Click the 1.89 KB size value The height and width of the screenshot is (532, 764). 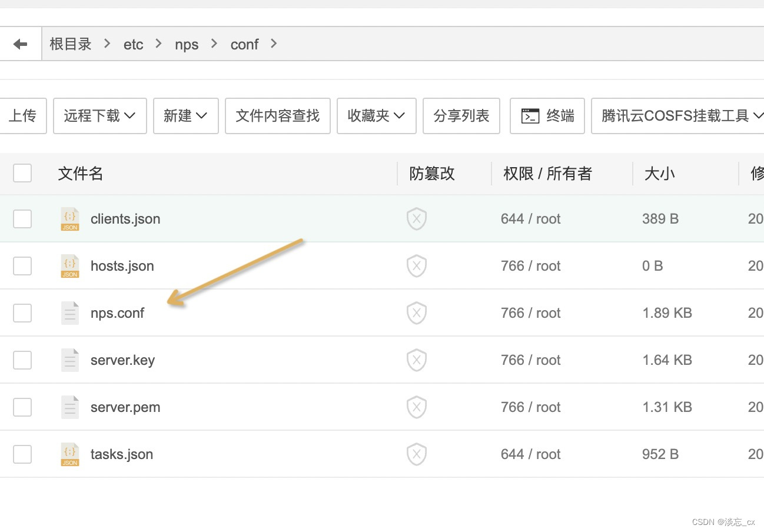[667, 313]
